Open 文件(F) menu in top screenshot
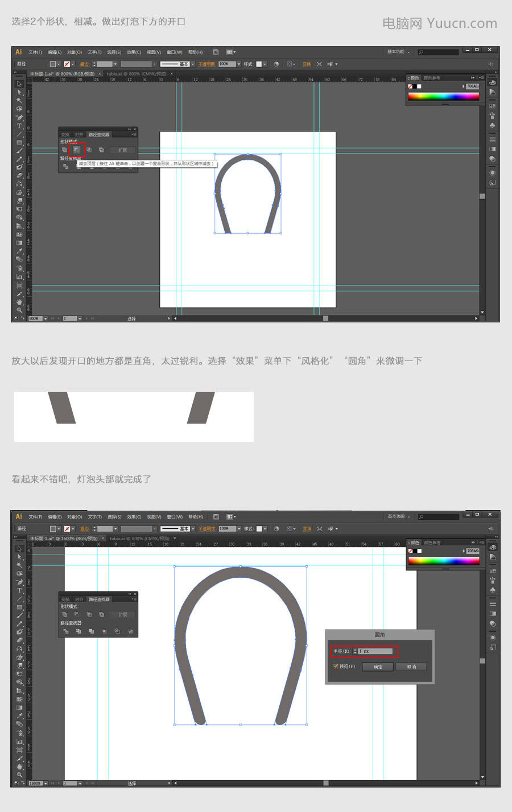This screenshot has width=512, height=812. [x=35, y=52]
